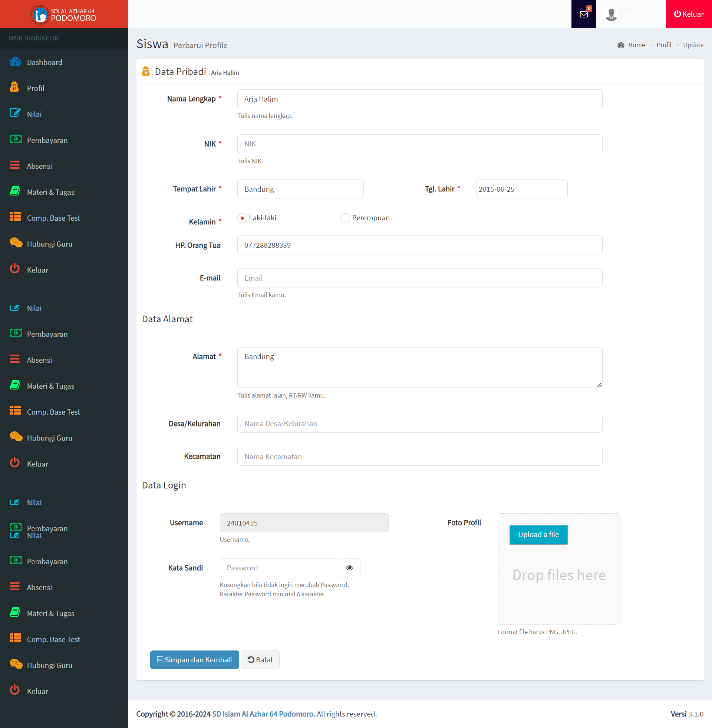The height and width of the screenshot is (728, 712).
Task: Click the Profil user icon in sidebar
Action: (14, 87)
